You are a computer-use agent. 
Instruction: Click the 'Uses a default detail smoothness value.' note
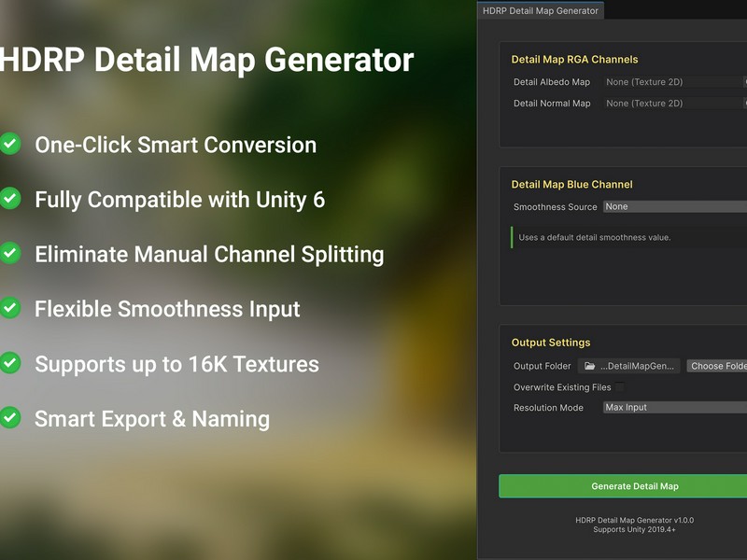click(x=595, y=237)
